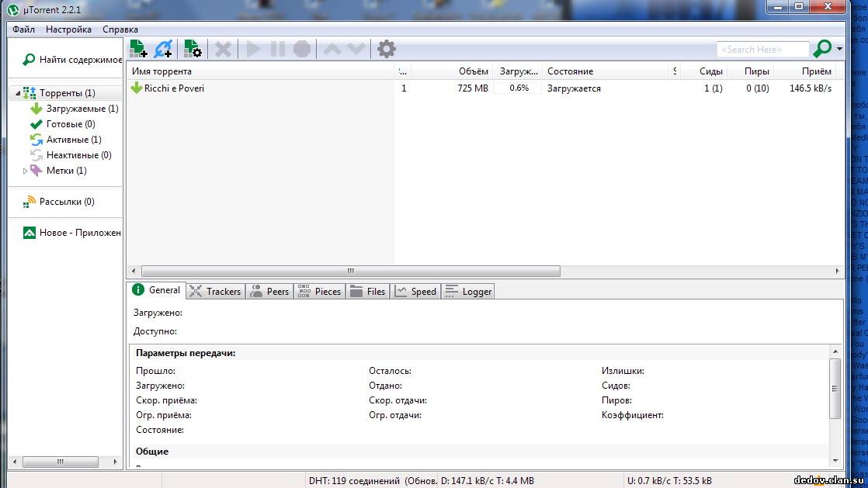Switch to the Trackers tab
868x488 pixels.
(216, 291)
